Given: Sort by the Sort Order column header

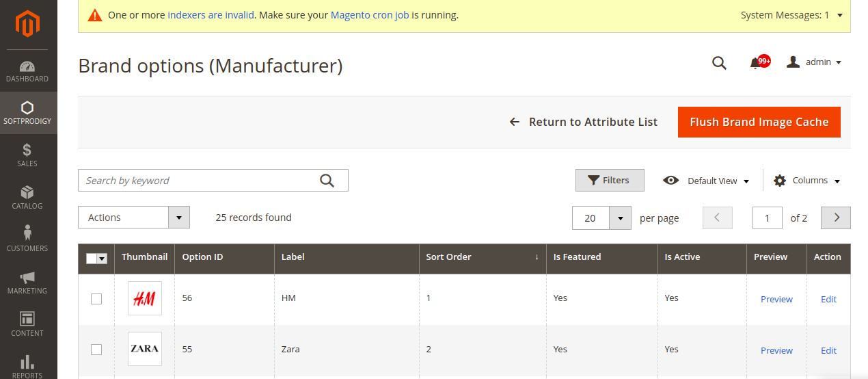Looking at the screenshot, I should (483, 257).
